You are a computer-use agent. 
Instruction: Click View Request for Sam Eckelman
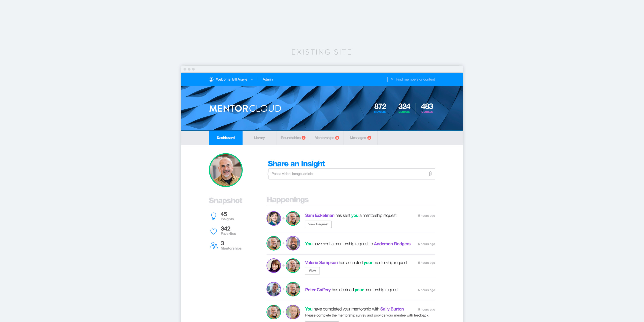point(318,224)
